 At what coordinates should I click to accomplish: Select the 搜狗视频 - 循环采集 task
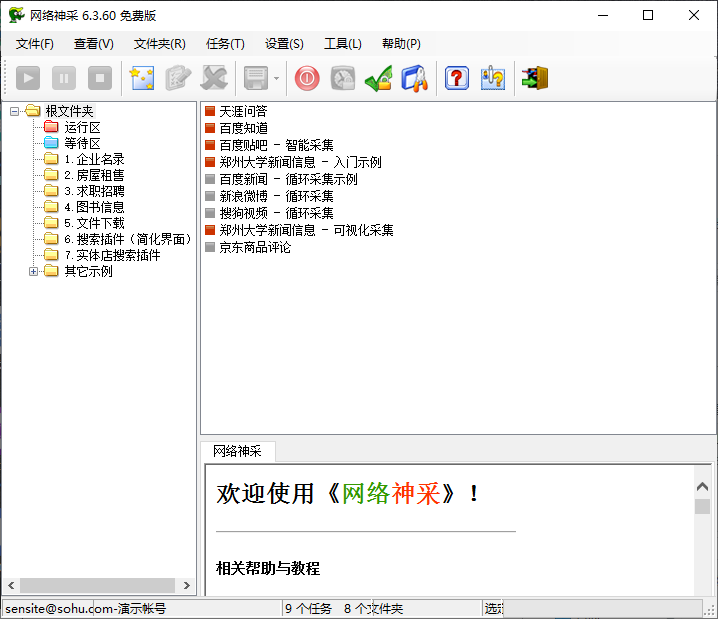click(276, 213)
